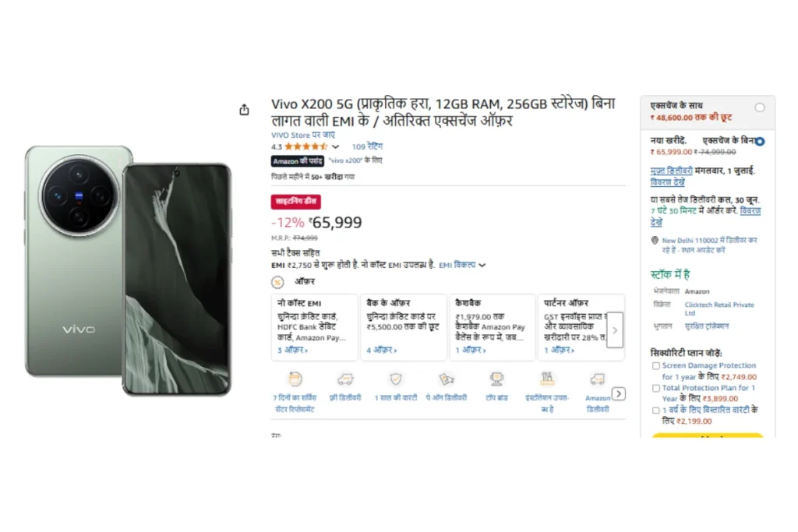Select the buy new without exchange radio

[760, 142]
